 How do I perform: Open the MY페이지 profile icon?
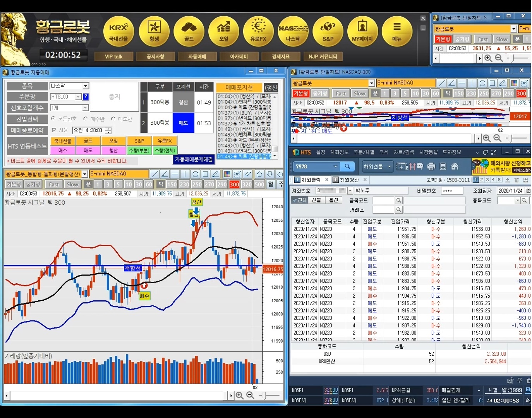tap(362, 31)
